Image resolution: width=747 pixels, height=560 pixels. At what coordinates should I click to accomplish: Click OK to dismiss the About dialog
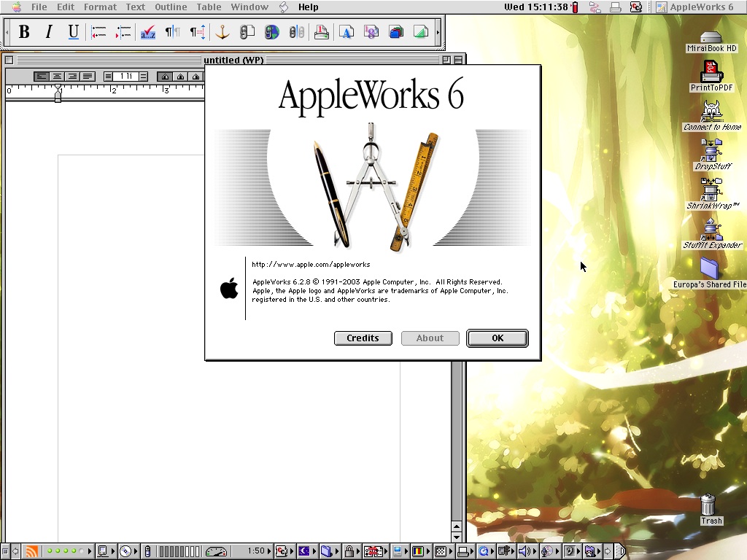point(497,338)
